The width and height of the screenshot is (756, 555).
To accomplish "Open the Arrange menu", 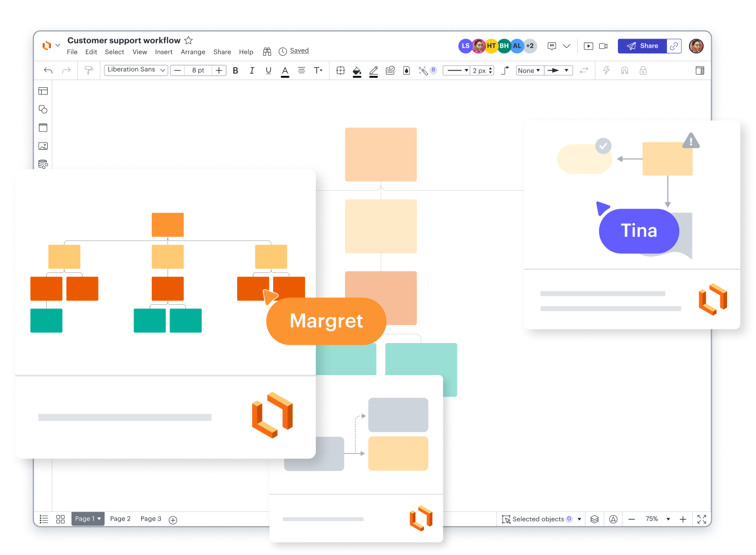I will [x=193, y=52].
